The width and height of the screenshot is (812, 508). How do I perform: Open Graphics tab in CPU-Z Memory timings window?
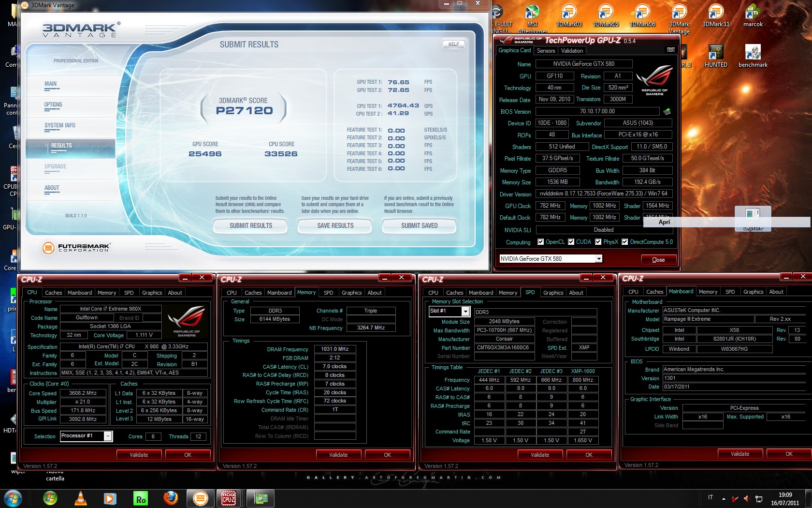[351, 293]
